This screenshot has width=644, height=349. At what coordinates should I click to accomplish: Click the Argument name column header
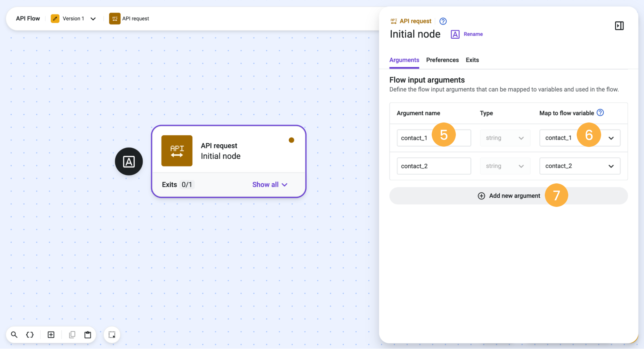[x=418, y=113]
